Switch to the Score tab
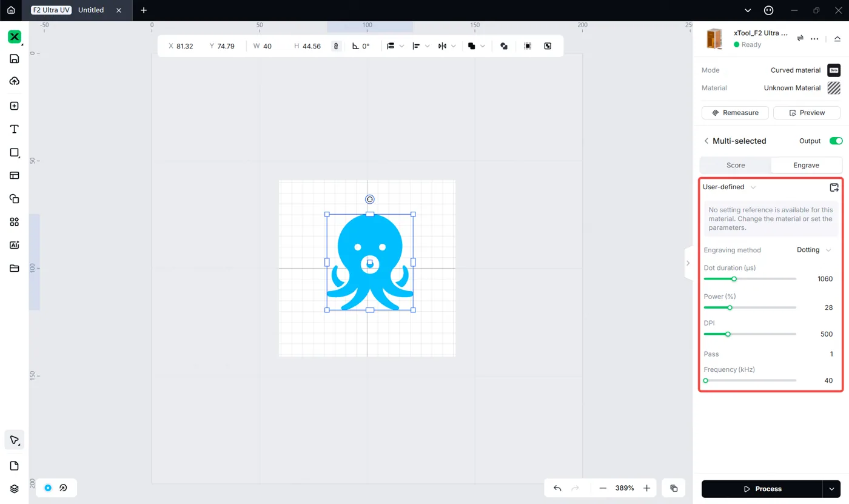Image resolution: width=849 pixels, height=504 pixels. (x=736, y=165)
